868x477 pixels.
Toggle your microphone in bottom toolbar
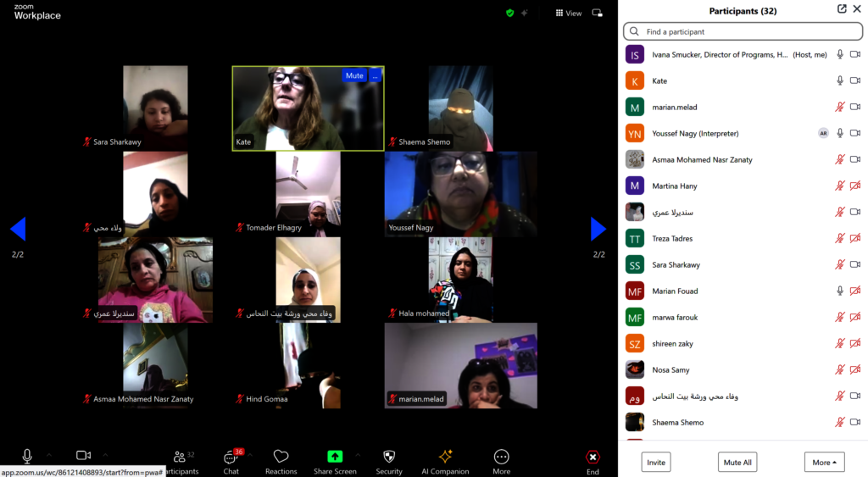(x=27, y=456)
